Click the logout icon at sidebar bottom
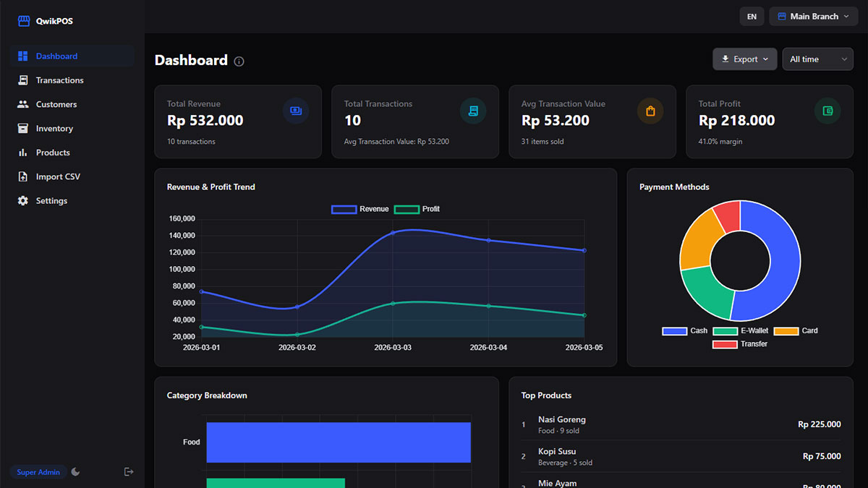Image resolution: width=868 pixels, height=488 pixels. [129, 471]
